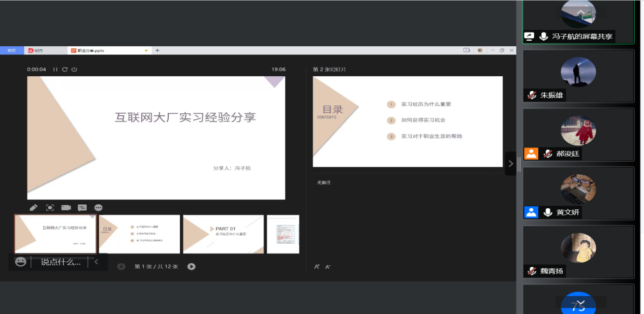
Task: Open more options ellipsis below slide
Action: [99, 207]
